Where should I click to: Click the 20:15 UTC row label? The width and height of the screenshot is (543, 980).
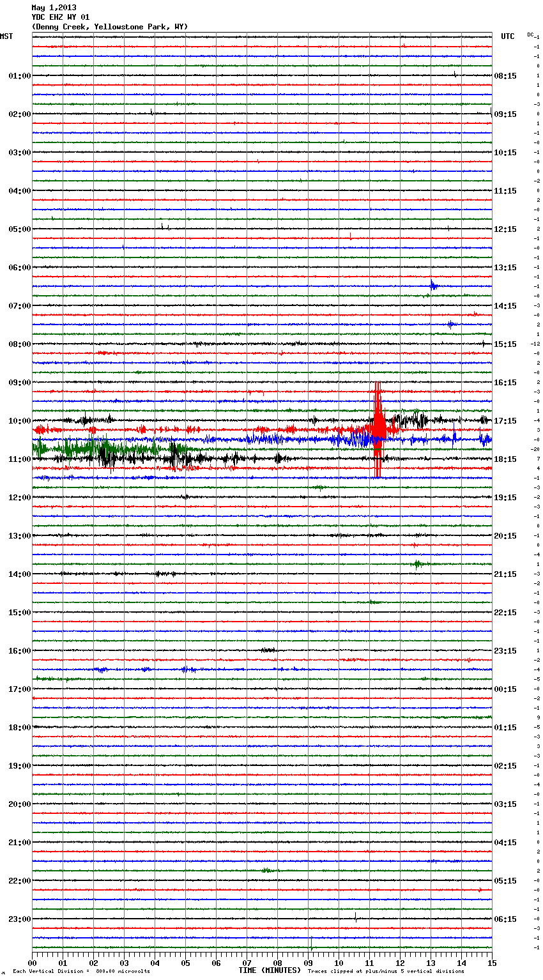tap(505, 536)
